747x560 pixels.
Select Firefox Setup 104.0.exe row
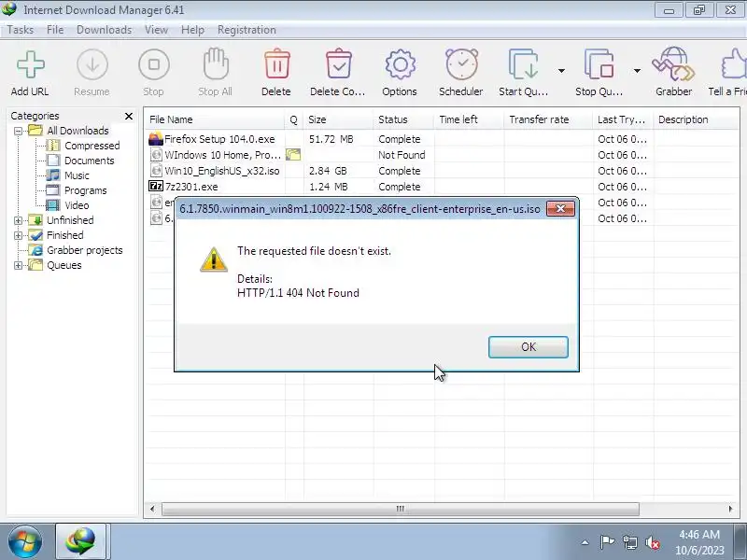pyautogui.click(x=442, y=139)
